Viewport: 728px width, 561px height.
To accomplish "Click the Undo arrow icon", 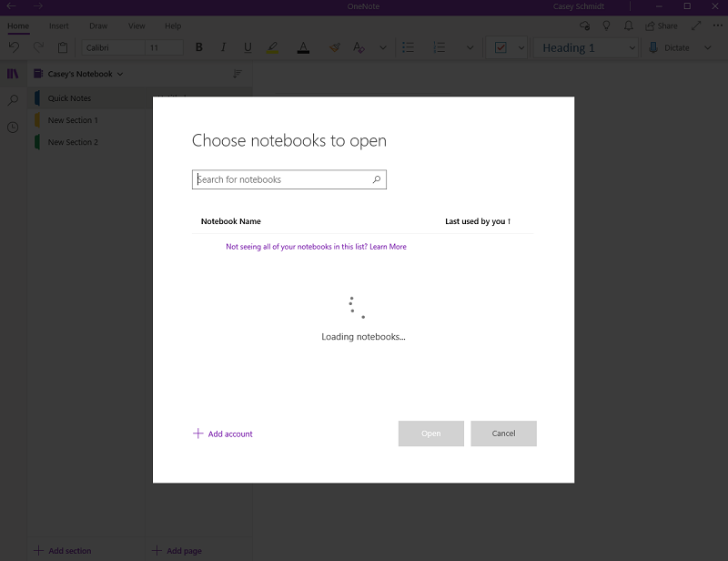I will (14, 47).
